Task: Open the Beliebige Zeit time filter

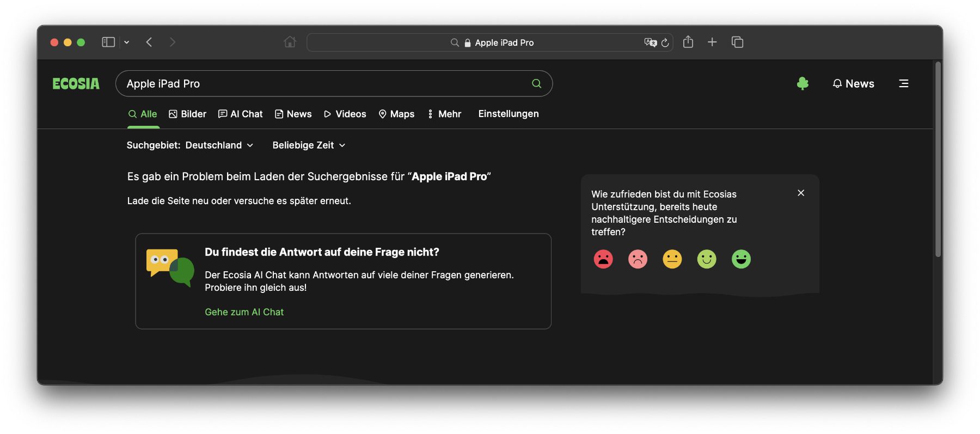Action: [x=309, y=145]
